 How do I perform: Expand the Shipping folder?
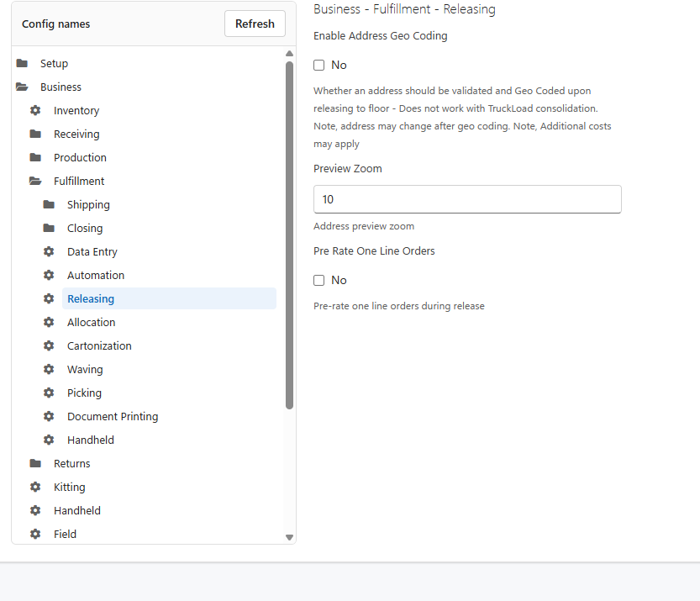[49, 204]
